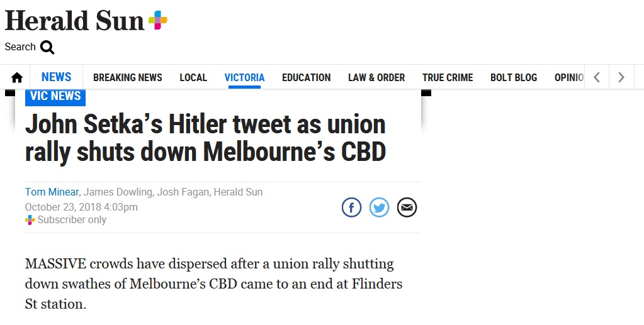The height and width of the screenshot is (325, 644).
Task: Select the Local menu item
Action: pos(193,77)
